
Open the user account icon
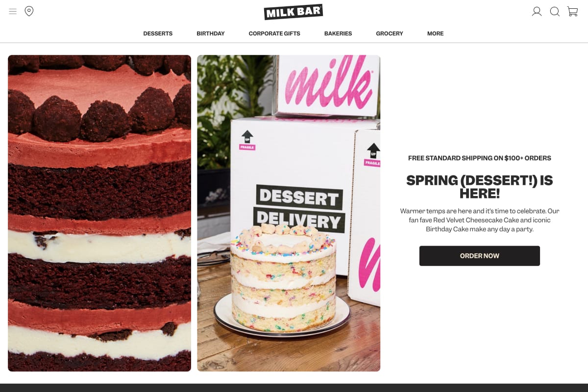537,11
